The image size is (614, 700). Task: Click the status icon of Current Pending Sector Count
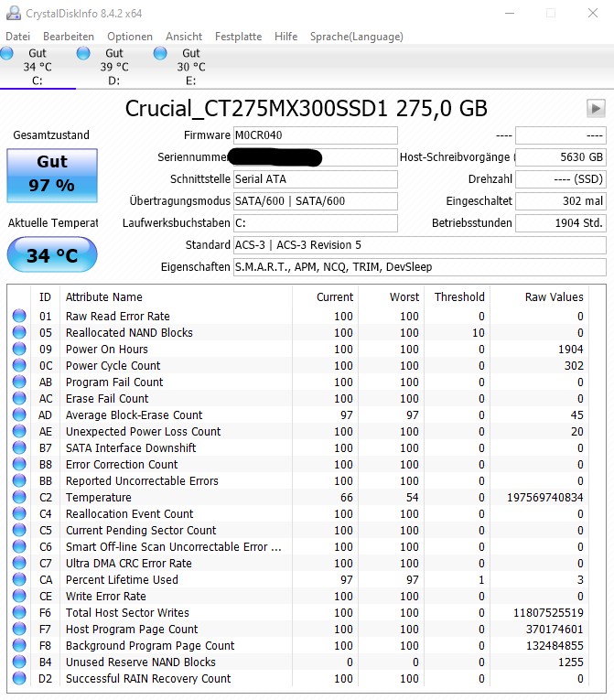[x=19, y=530]
